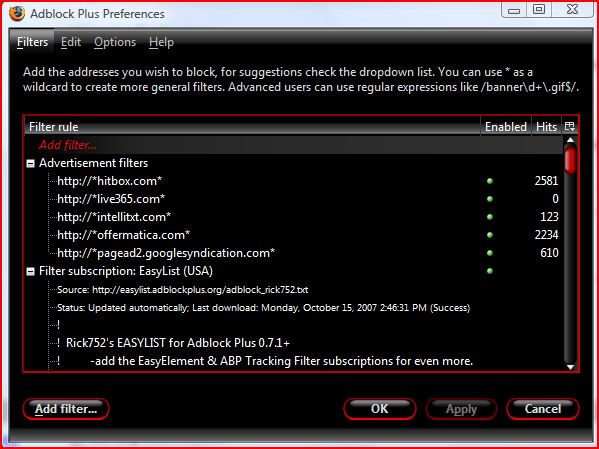Select the http://*offermatica.com* filter rule
599x449 pixels.
pos(293,235)
